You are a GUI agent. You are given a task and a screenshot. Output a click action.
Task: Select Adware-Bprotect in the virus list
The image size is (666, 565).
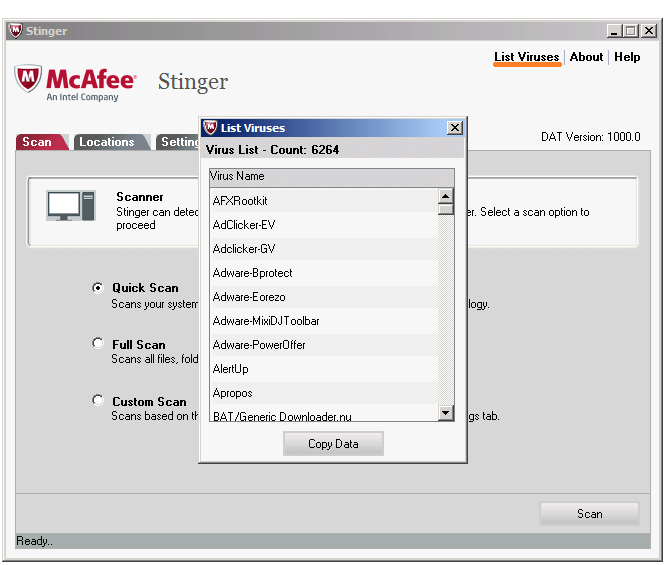[x=324, y=273]
